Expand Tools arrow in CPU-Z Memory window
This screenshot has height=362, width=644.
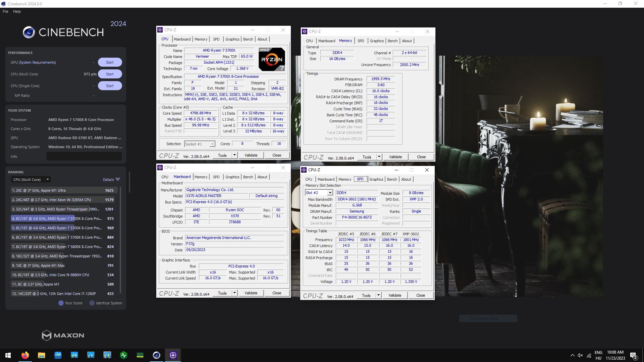[379, 157]
